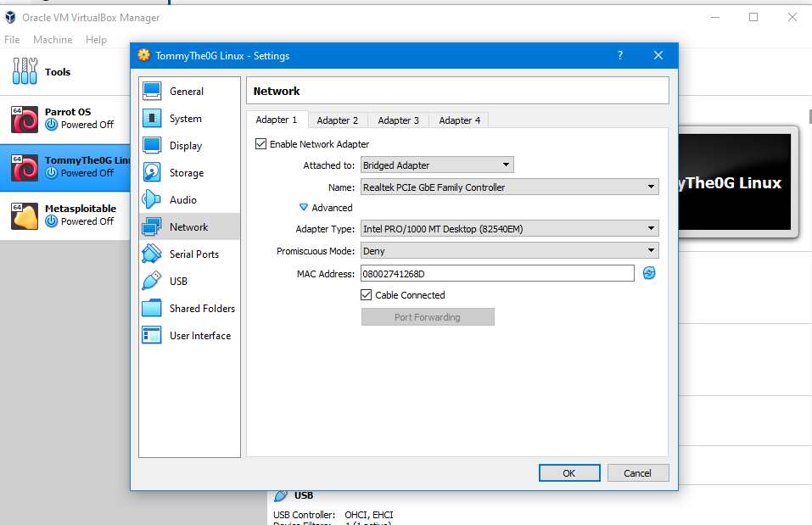This screenshot has width=812, height=525.
Task: Click the System label in settings list
Action: (185, 119)
